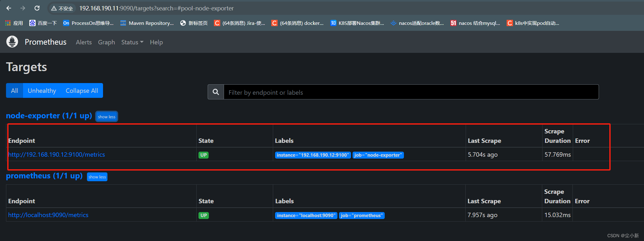
Task: Open the k8s中实现pod自动 bookmark
Action: tap(533, 23)
